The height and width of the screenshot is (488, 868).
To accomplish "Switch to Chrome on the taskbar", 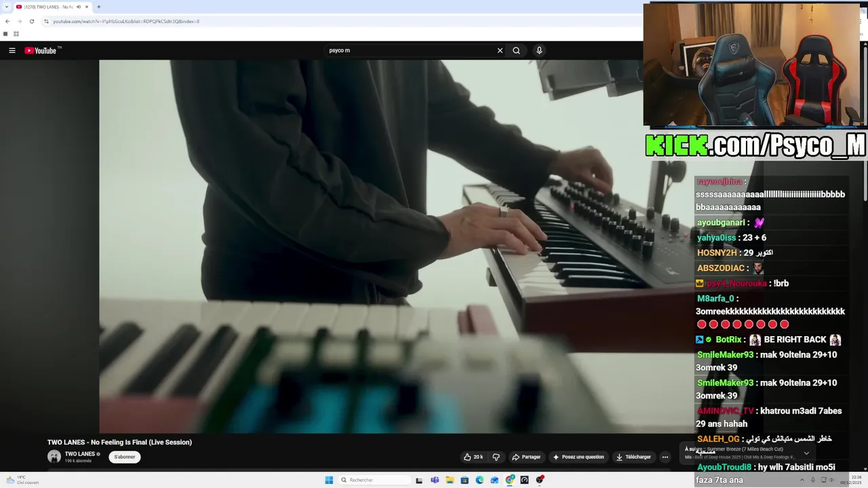I will (x=509, y=480).
